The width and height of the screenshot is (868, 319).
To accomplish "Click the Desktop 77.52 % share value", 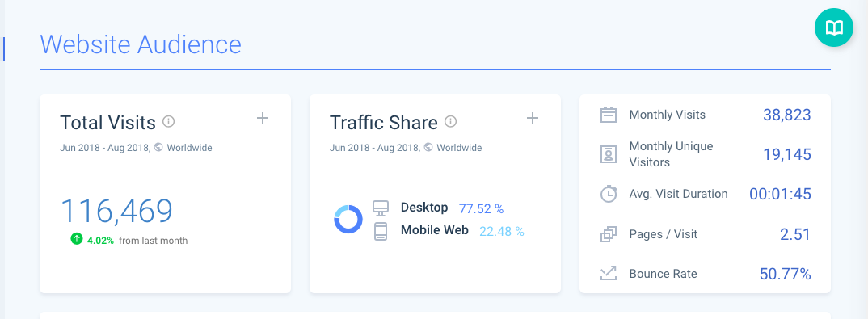I will (x=481, y=208).
